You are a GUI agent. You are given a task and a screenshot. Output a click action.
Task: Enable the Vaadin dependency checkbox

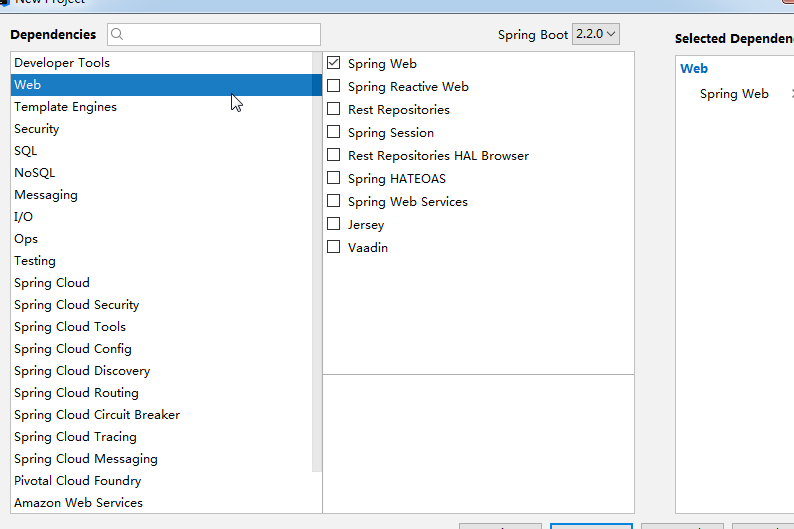pyautogui.click(x=333, y=247)
